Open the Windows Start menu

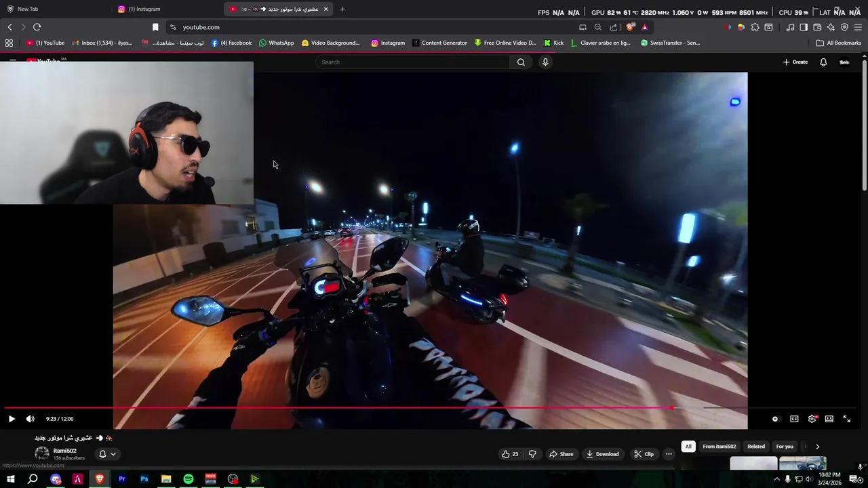coord(10,479)
